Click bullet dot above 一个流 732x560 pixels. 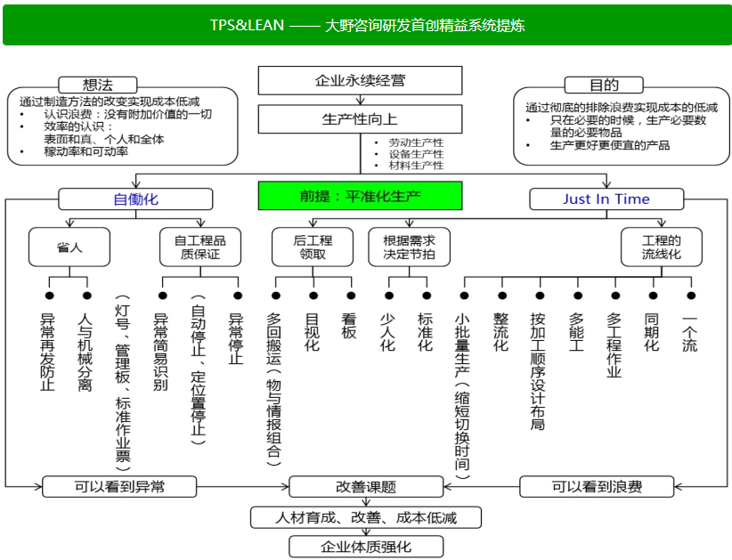point(691,296)
